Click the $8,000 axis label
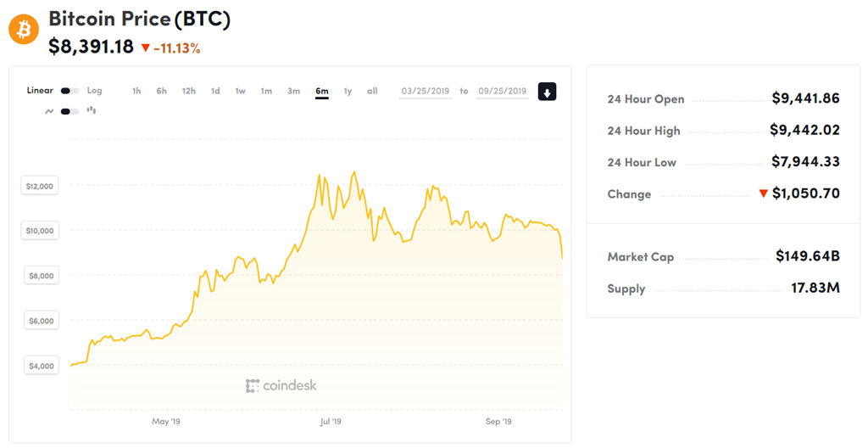 coord(42,276)
